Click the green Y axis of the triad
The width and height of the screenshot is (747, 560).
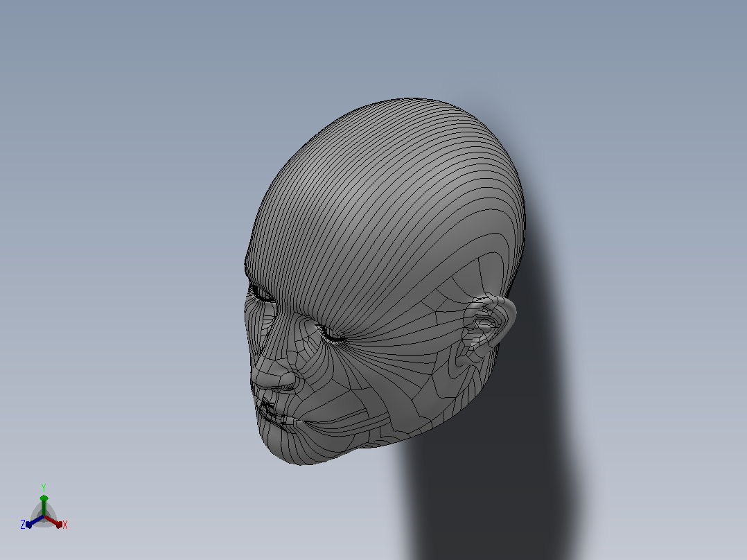44,505
